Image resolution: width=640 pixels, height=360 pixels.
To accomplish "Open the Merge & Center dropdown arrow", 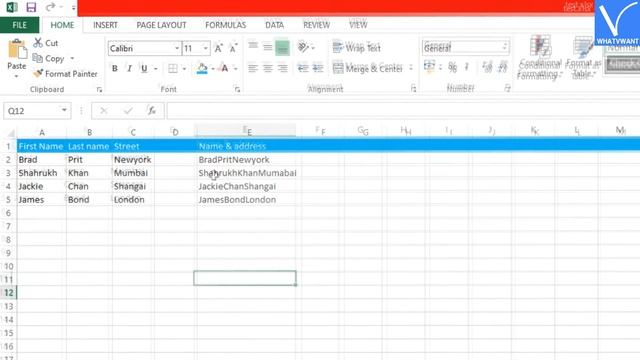I will pyautogui.click(x=411, y=68).
